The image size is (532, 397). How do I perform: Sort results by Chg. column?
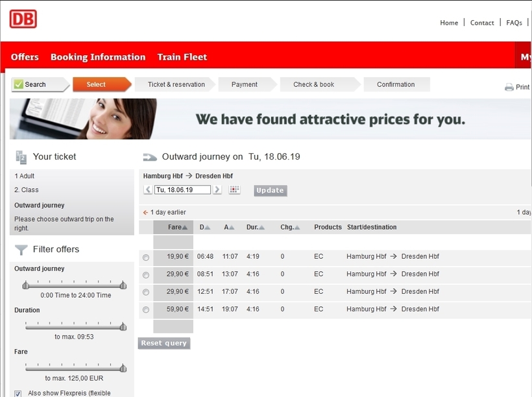(x=290, y=227)
